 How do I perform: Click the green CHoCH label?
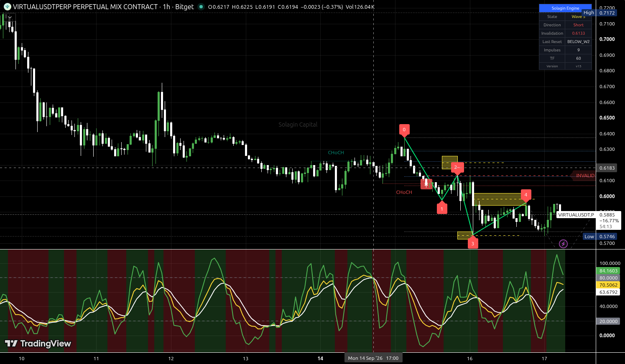pos(336,153)
